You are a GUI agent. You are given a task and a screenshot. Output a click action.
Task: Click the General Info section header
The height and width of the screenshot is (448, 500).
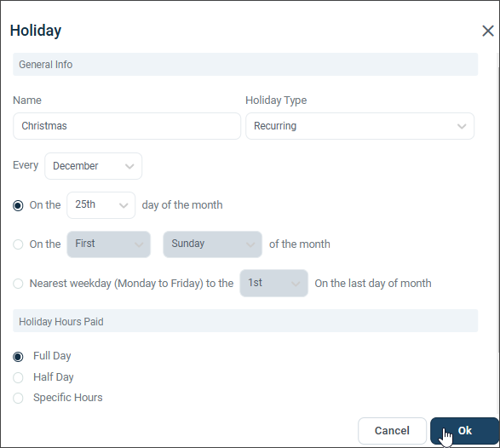coord(245,65)
